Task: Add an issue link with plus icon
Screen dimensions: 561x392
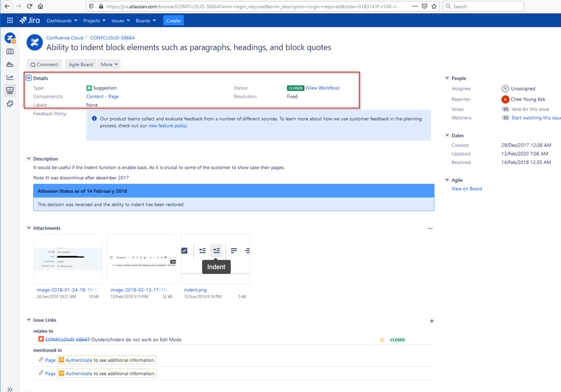Action: (x=431, y=321)
